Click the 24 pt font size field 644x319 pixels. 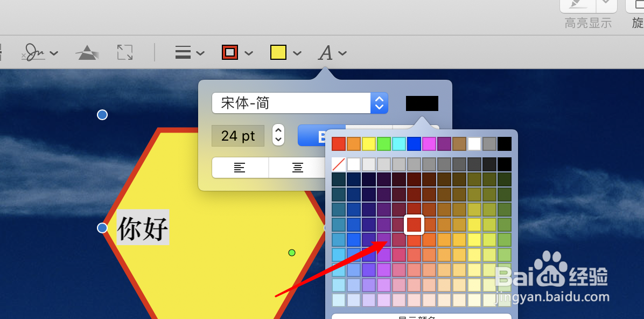tap(237, 135)
